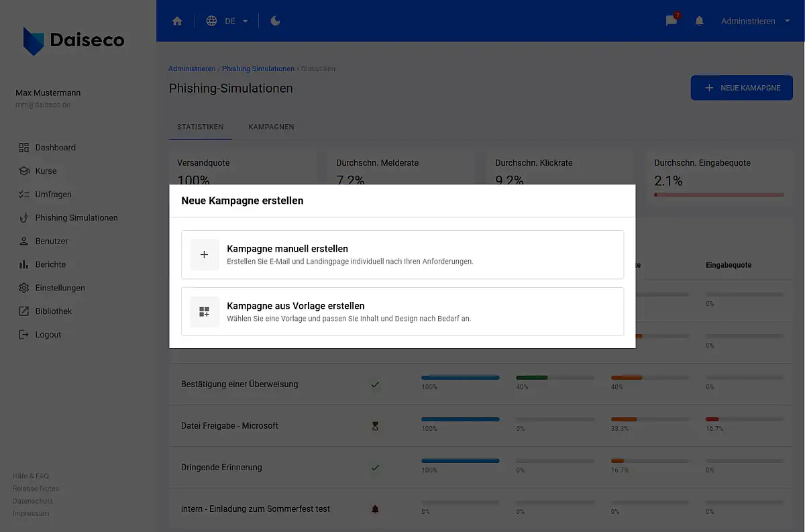
Task: Click the Logout sidebar icon
Action: [x=24, y=335]
